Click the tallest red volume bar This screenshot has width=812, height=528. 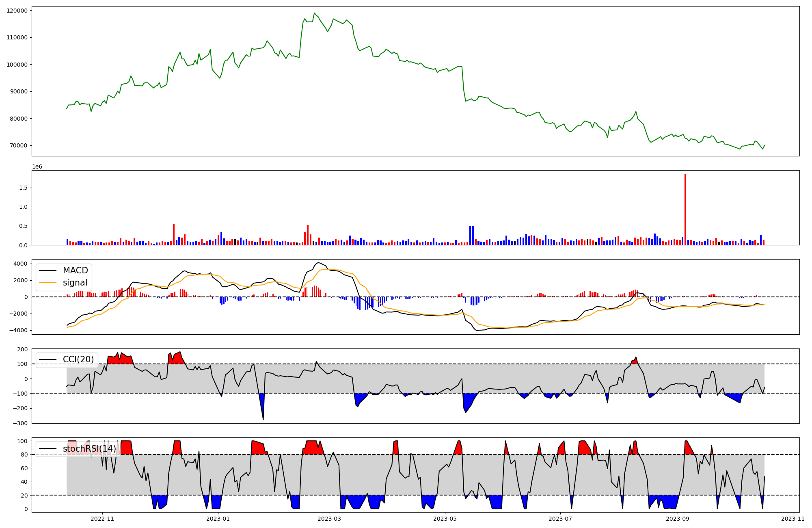coord(685,209)
